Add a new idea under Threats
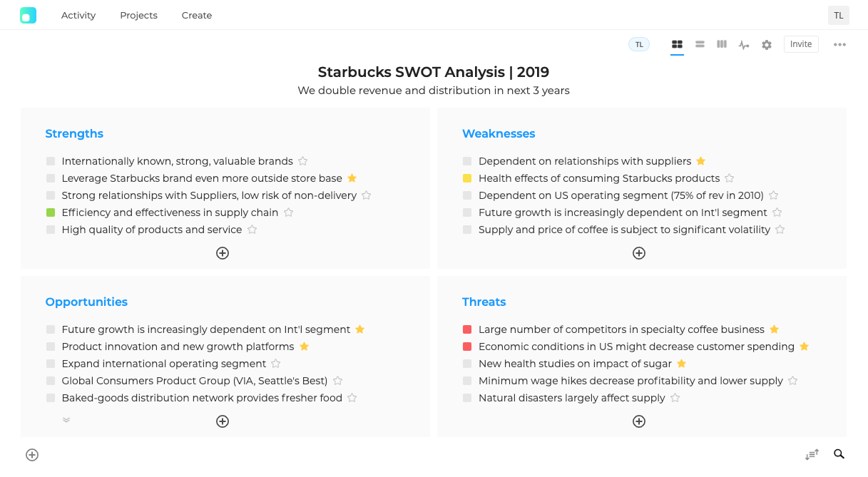Screen dimensions: 868x477 click(638, 421)
